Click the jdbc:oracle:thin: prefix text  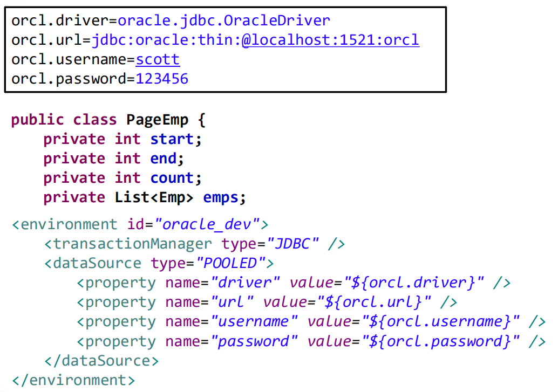click(x=167, y=40)
